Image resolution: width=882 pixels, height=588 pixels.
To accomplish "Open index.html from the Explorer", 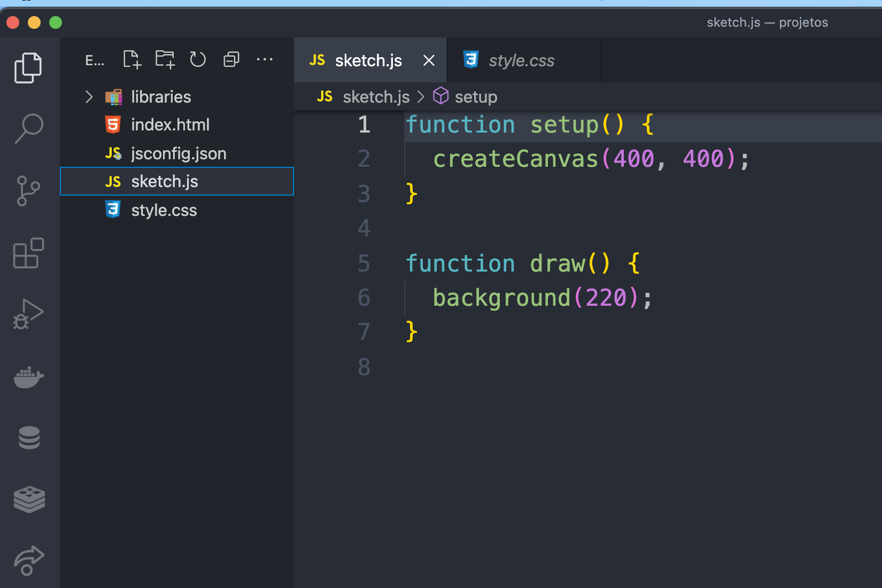I will pyautogui.click(x=170, y=125).
